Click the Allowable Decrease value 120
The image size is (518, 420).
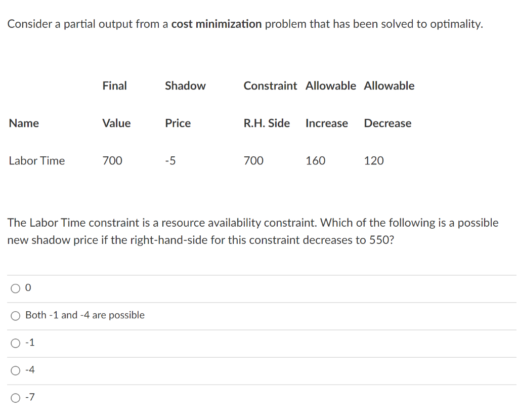pos(373,160)
